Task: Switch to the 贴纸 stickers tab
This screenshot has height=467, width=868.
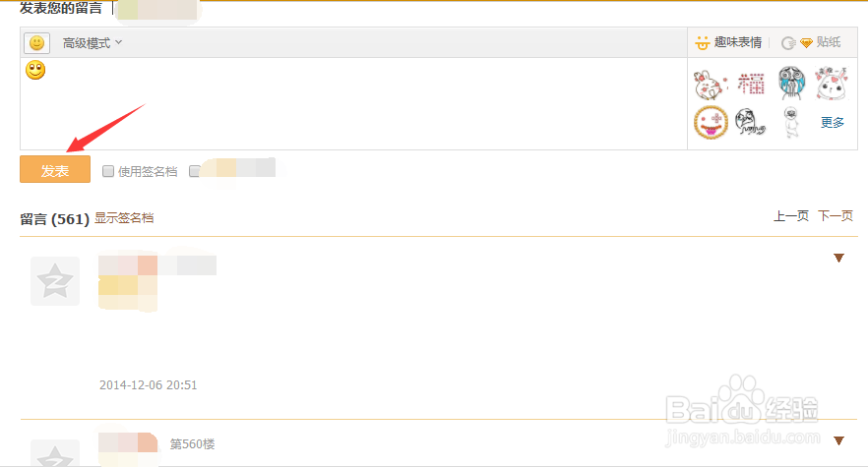Action: (819, 42)
